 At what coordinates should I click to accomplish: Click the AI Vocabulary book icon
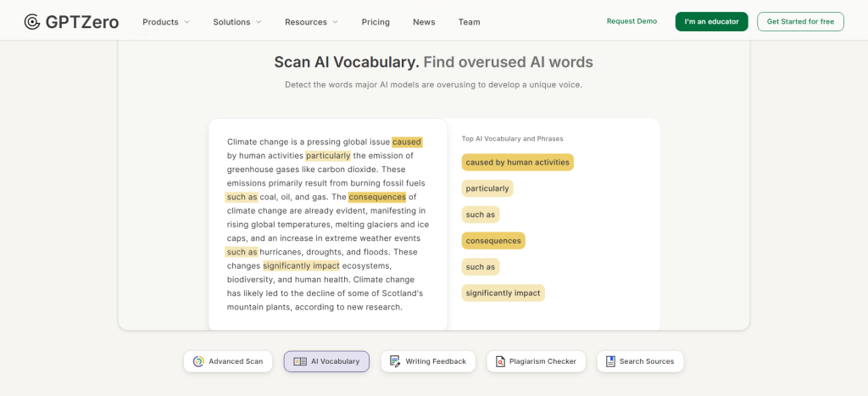coord(300,361)
